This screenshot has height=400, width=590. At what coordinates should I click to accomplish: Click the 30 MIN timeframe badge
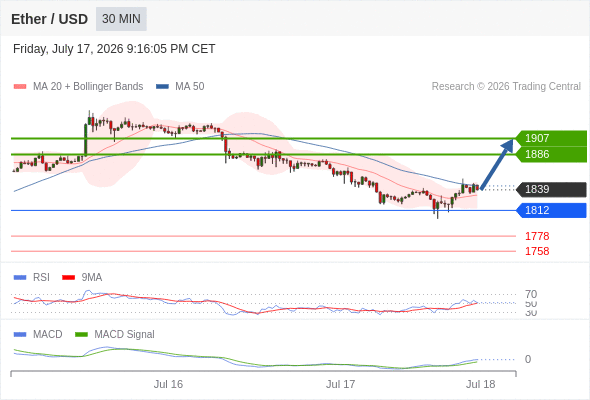(x=121, y=19)
